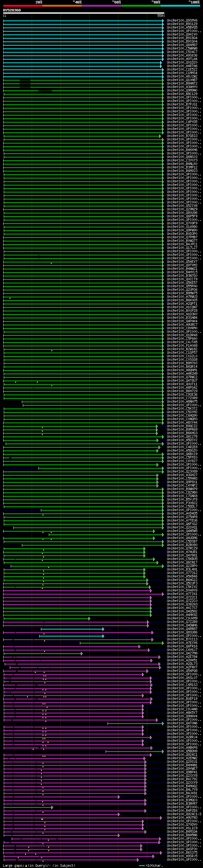Screen dimensions: 203x868
Task: Open hit UniRef100_A9S636
Action: tap(182, 55)
